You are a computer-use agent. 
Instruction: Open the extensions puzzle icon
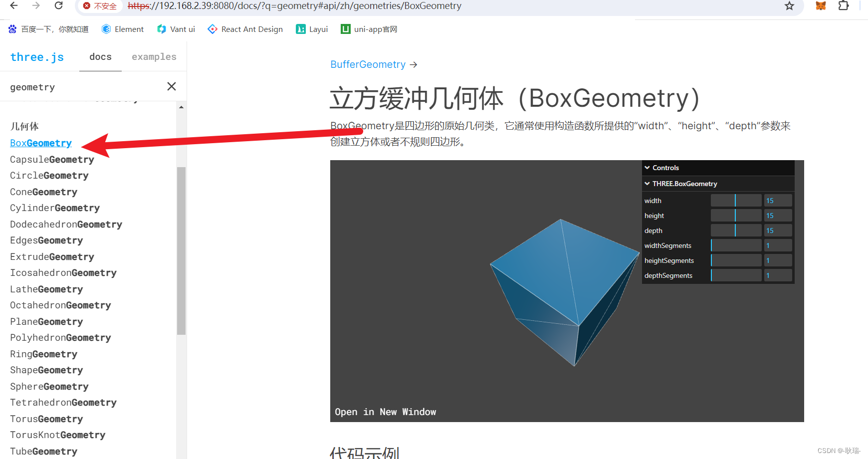[x=844, y=6]
